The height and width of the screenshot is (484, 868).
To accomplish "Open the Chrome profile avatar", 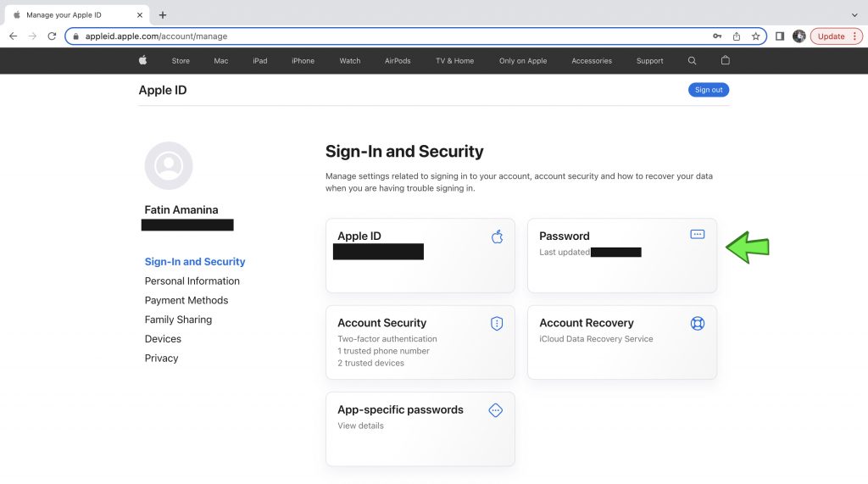I will [798, 36].
